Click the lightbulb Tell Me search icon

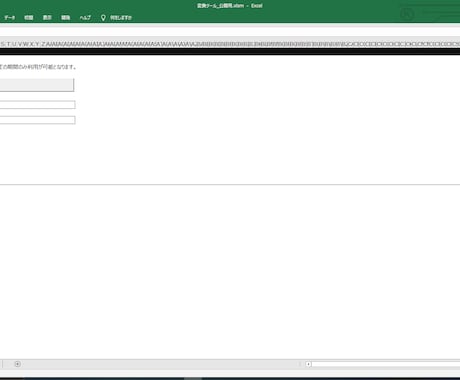pos(103,18)
